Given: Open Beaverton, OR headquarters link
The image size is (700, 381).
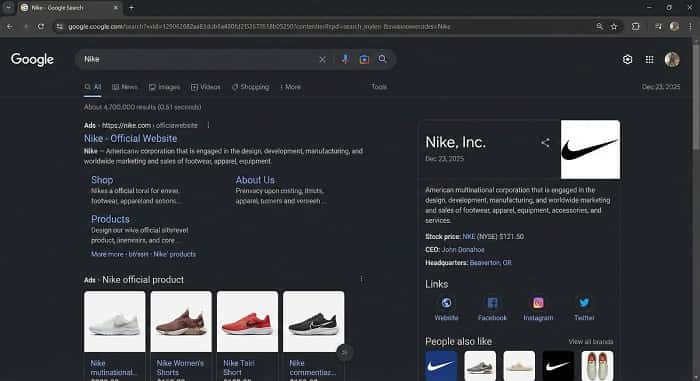Looking at the screenshot, I should pyautogui.click(x=491, y=263).
